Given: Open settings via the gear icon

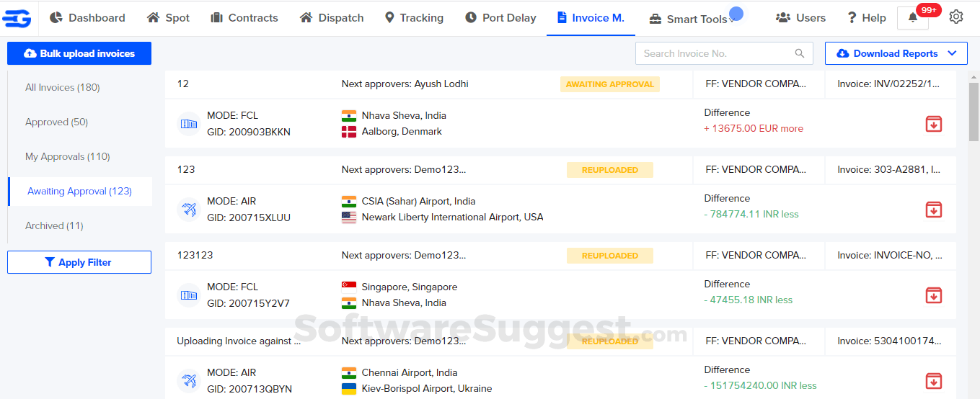Looking at the screenshot, I should [x=956, y=17].
